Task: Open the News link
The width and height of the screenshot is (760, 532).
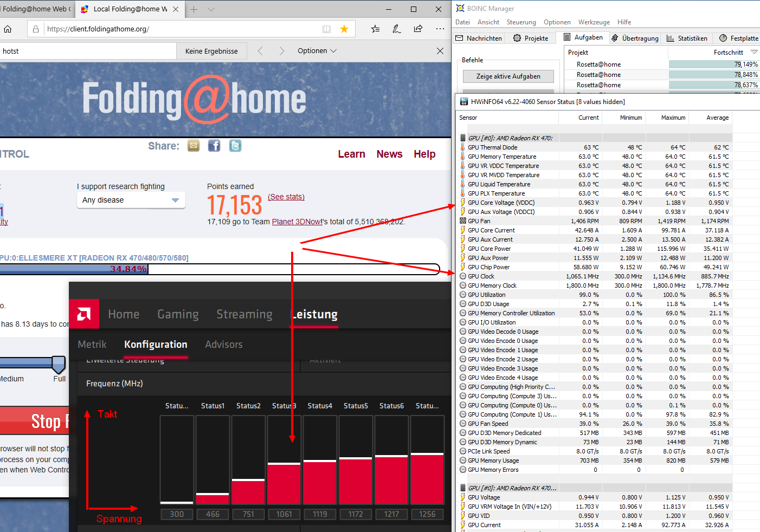Action: [390, 154]
